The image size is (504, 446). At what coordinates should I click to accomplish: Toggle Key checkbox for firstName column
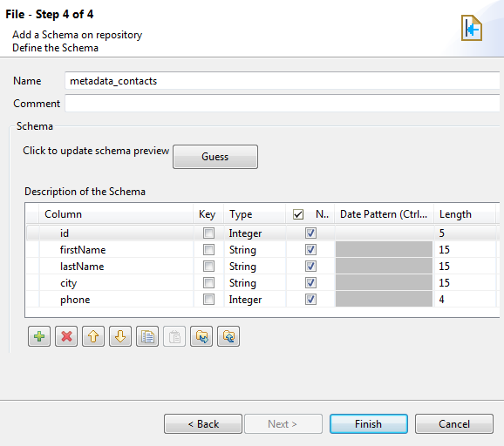pos(208,249)
